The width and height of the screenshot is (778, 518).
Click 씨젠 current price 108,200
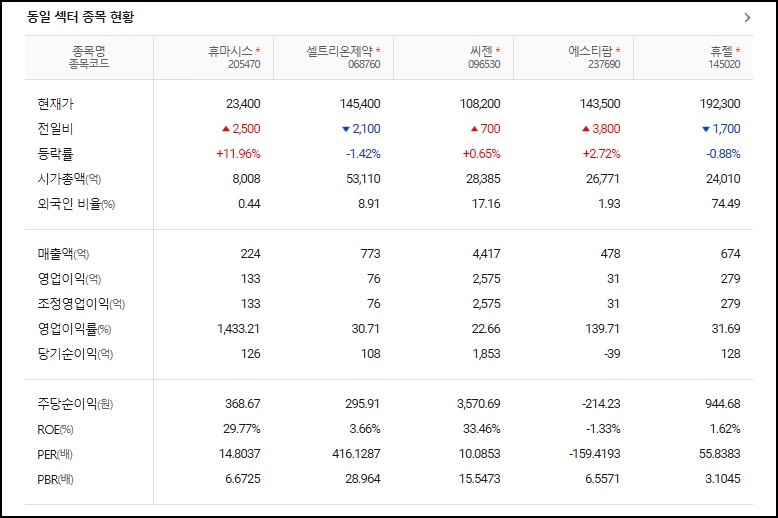(480, 104)
